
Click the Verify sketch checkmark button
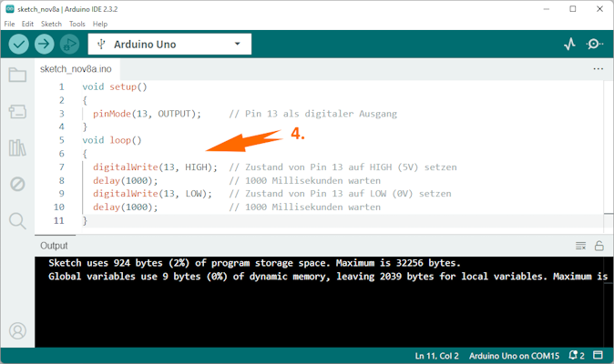19,45
